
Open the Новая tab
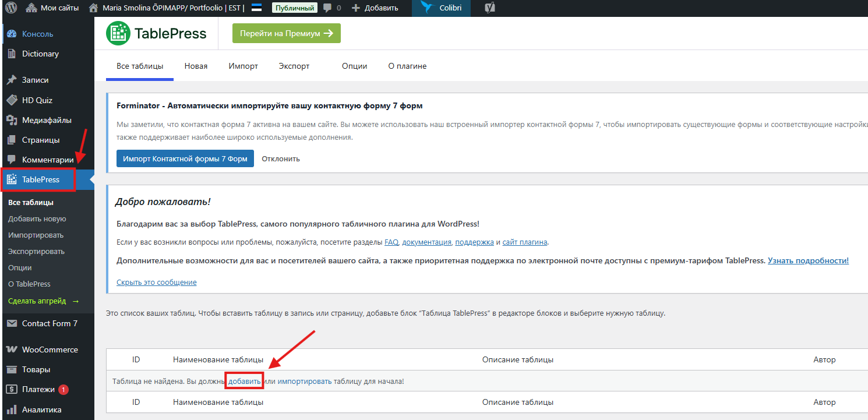(x=196, y=66)
